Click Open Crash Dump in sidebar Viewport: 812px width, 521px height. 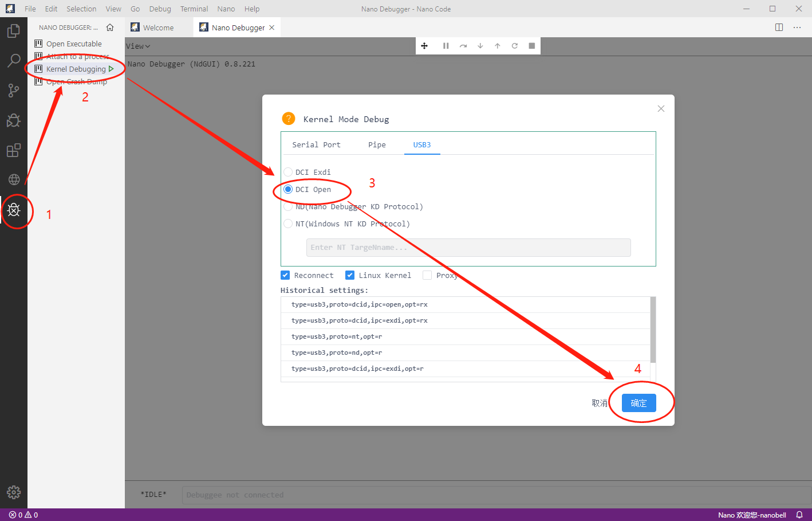(x=77, y=81)
